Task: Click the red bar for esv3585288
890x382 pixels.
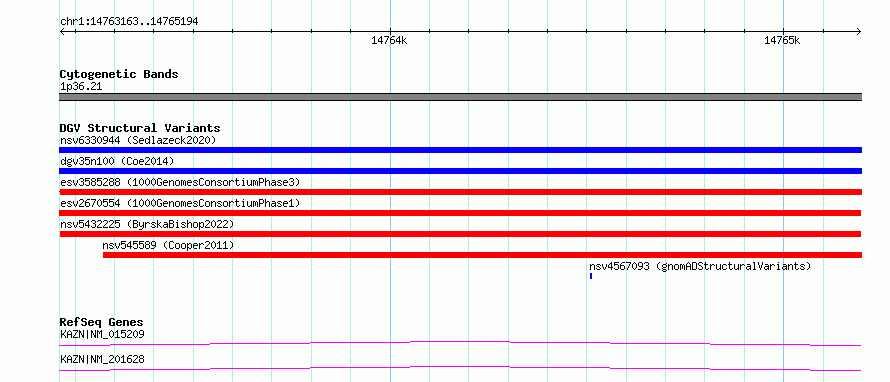Action: point(460,192)
